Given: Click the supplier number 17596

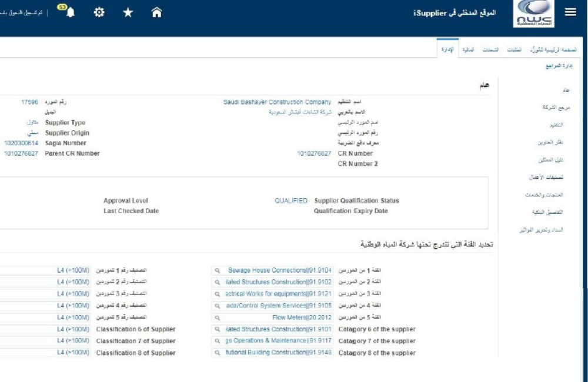Looking at the screenshot, I should [29, 102].
